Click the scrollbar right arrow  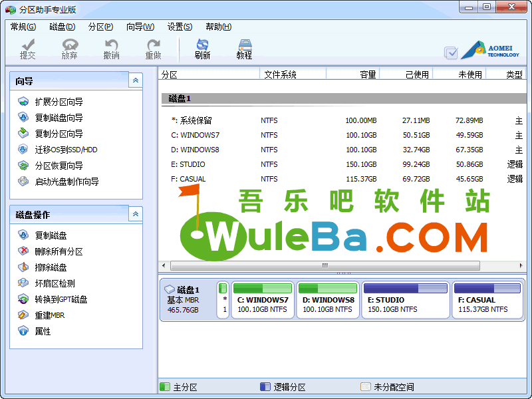click(521, 265)
